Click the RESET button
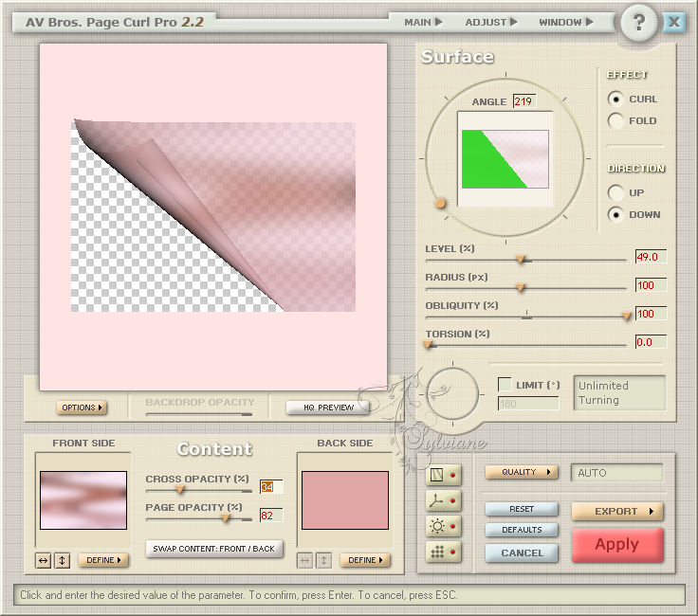Viewport: 698px width, 616px height. coord(522,509)
